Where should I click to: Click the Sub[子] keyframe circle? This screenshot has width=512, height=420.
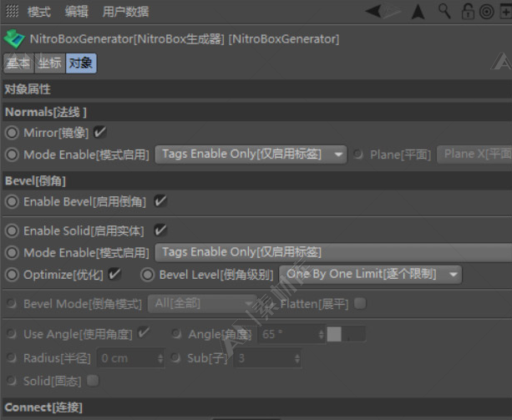coord(175,357)
